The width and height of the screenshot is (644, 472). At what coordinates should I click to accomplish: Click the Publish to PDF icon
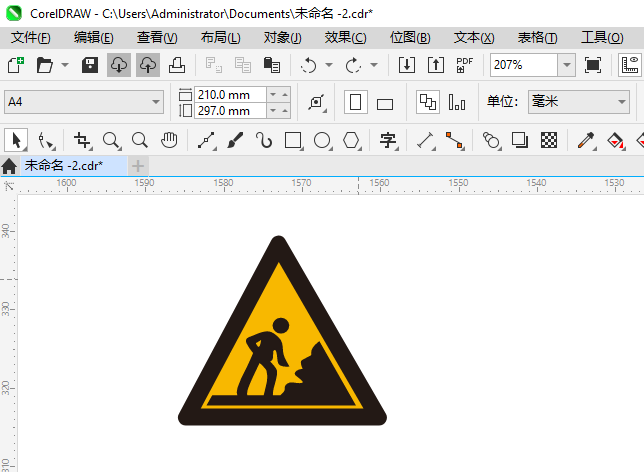click(x=465, y=65)
